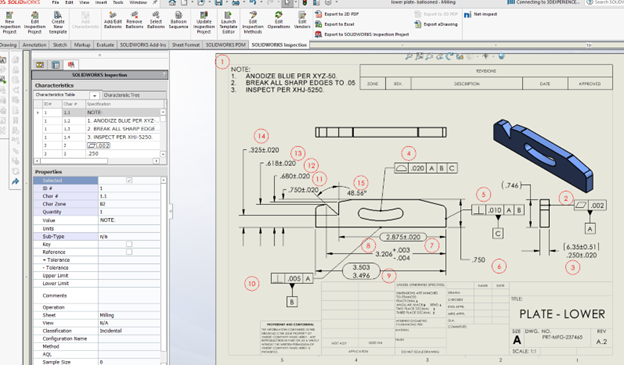The image size is (624, 365).
Task: Click characteristics table right scroll arrow
Action: click(156, 161)
